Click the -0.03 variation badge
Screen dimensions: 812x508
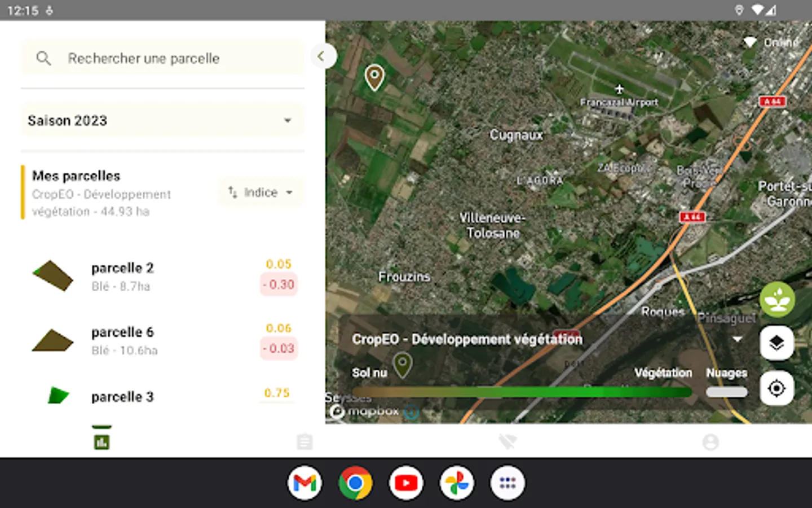coord(279,349)
